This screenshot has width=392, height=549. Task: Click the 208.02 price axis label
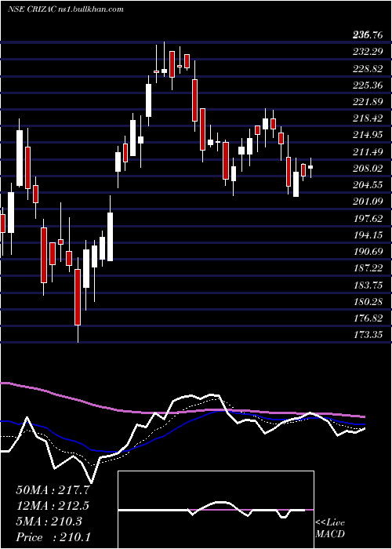point(368,169)
